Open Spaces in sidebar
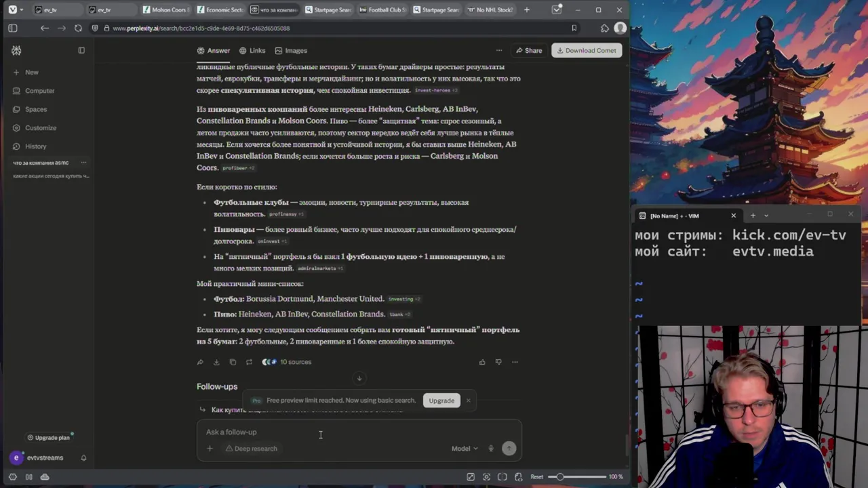868x488 pixels. point(30,109)
